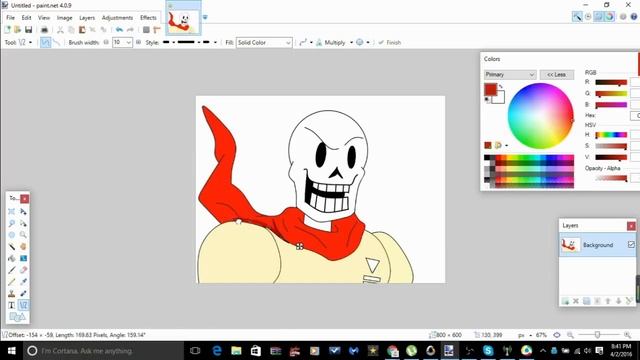Toggle the Colors window button

click(609, 16)
